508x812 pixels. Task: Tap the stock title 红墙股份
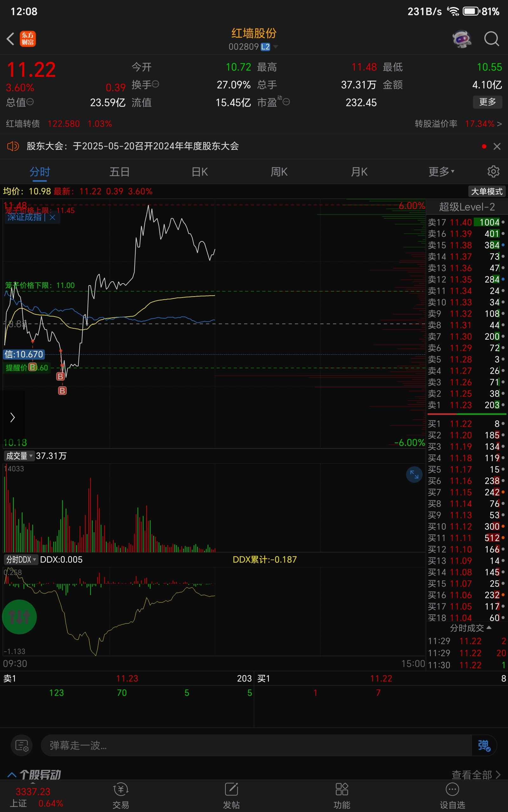(254, 33)
